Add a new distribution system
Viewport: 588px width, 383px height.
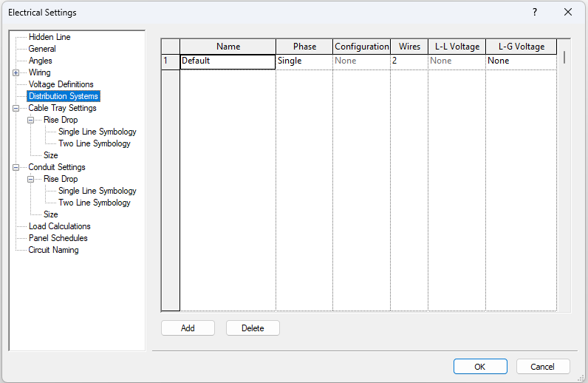point(188,328)
